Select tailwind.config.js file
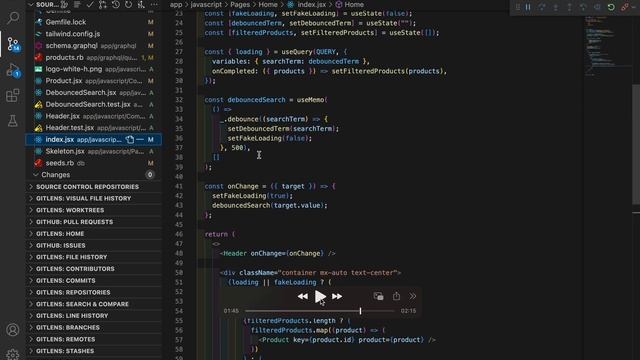Screen dimensions: 640x360 click(94, 34)
